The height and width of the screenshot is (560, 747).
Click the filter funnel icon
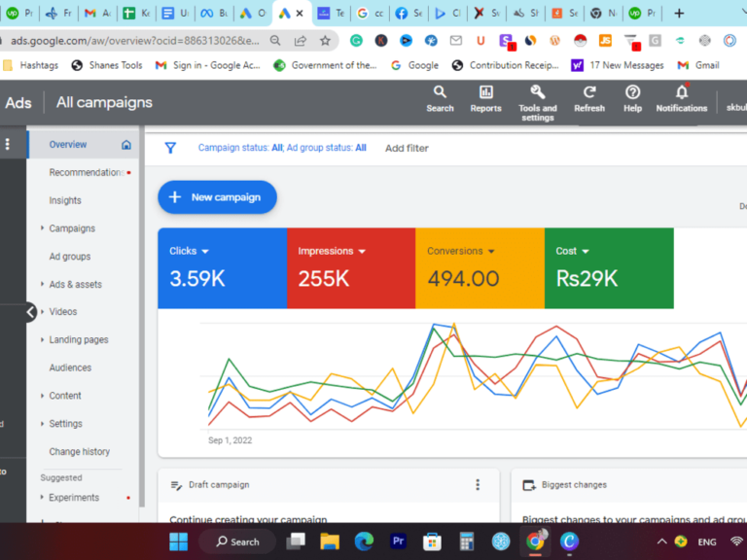pos(170,148)
